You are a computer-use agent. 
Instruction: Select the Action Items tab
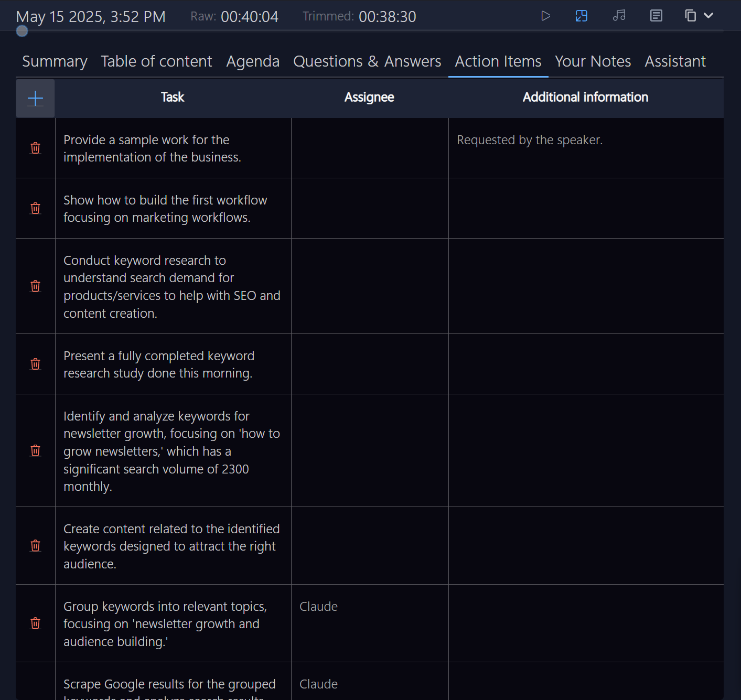pyautogui.click(x=498, y=61)
